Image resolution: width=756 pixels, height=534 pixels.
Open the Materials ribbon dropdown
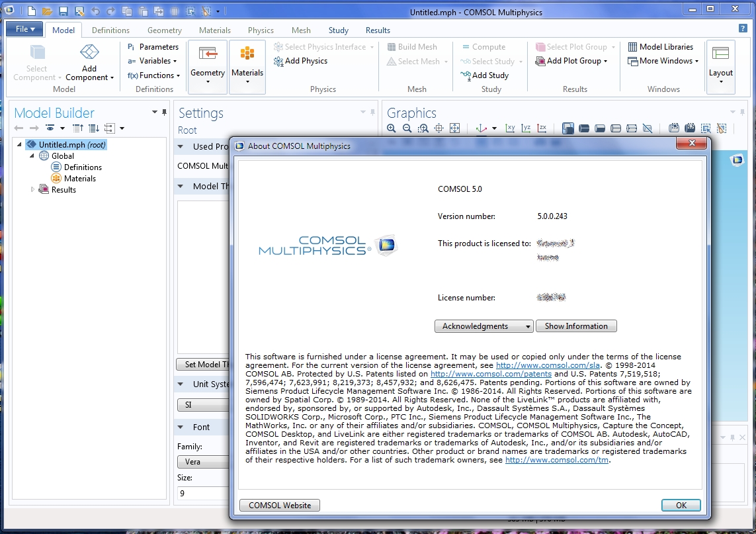click(x=247, y=67)
